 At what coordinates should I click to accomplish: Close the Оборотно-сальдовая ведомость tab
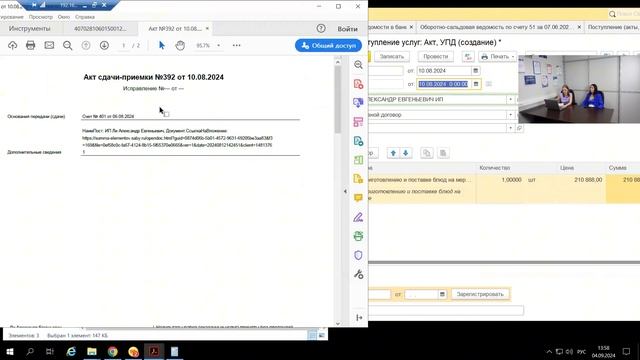[579, 27]
